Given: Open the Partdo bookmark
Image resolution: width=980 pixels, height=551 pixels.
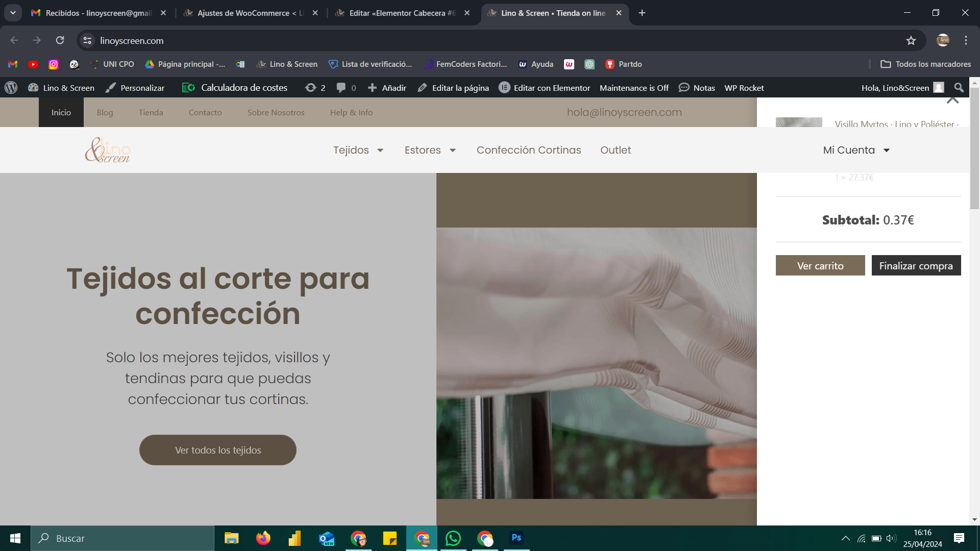Looking at the screenshot, I should tap(624, 64).
